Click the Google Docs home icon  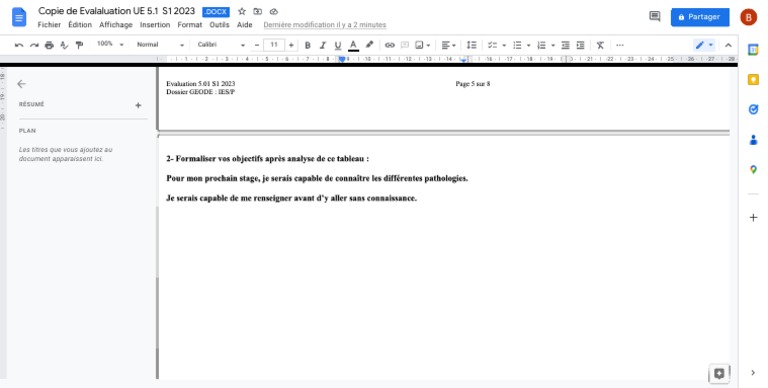tap(19, 17)
